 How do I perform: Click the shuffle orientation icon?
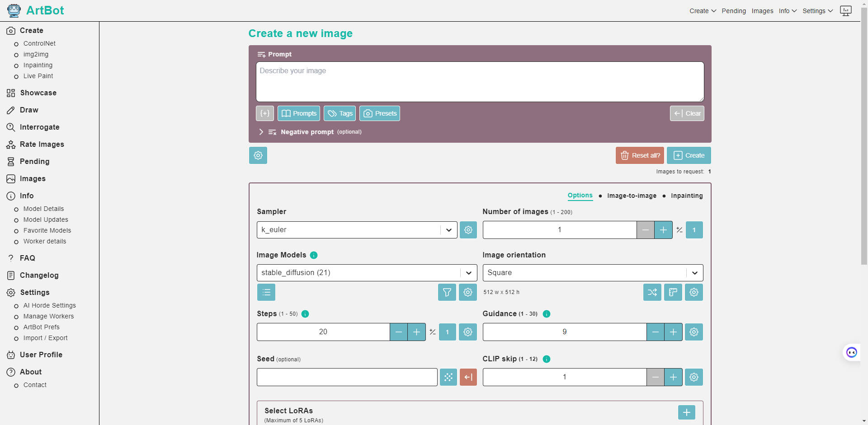[x=652, y=292]
